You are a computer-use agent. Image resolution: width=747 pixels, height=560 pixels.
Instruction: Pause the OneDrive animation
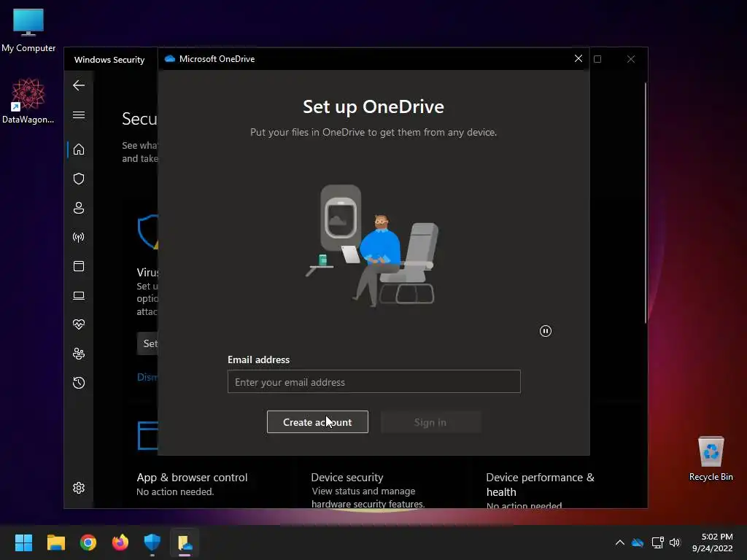click(546, 331)
